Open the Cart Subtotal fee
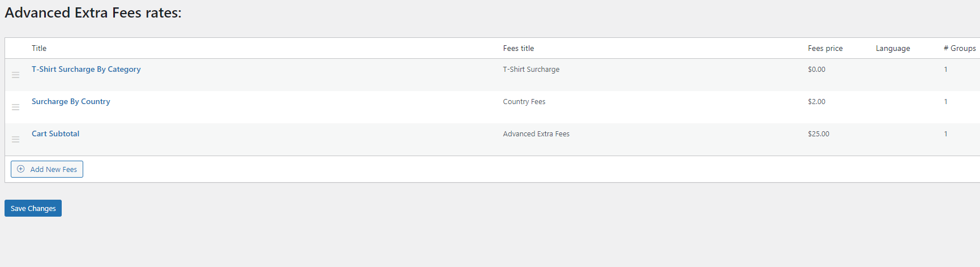980x267 pixels. (55, 133)
